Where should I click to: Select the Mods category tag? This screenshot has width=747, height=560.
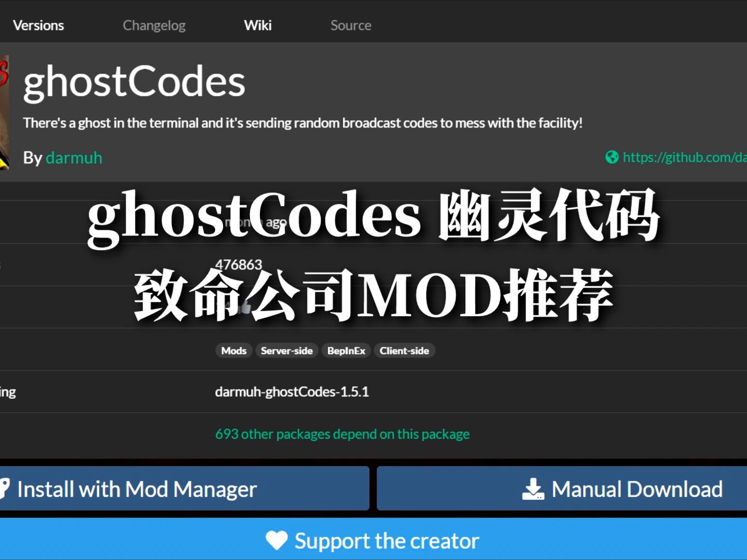(234, 351)
